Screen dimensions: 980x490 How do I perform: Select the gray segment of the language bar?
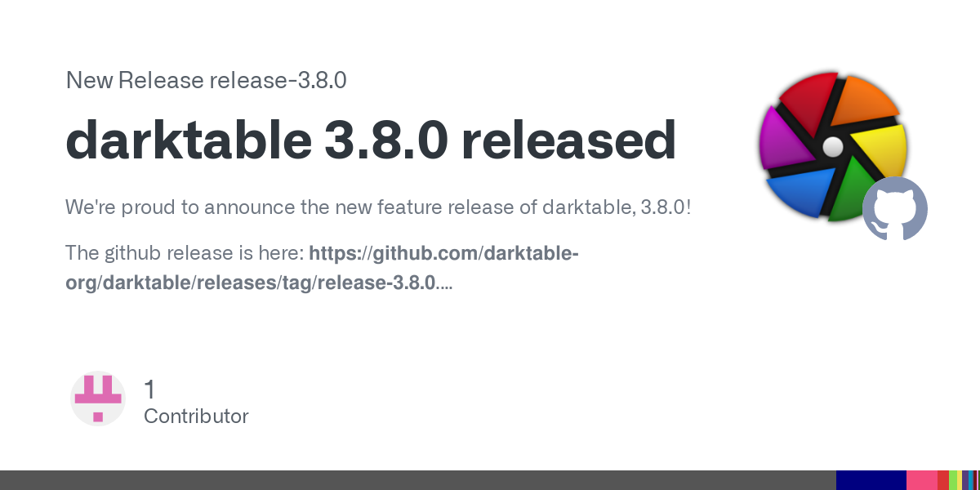[418, 480]
